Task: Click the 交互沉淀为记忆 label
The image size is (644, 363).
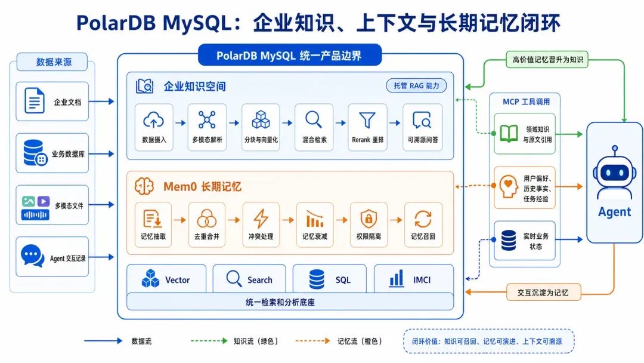Action: pos(543,293)
